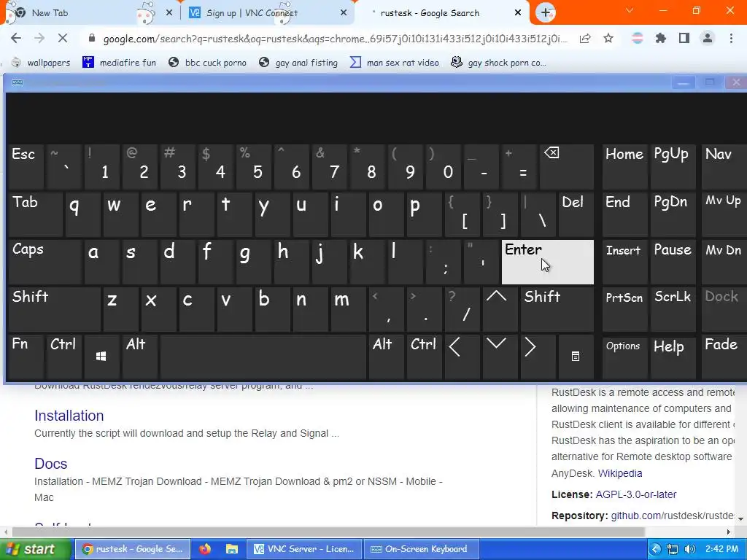Image resolution: width=747 pixels, height=560 pixels.
Task: Stop loading page in Chrome toolbar
Action: pyautogui.click(x=63, y=39)
